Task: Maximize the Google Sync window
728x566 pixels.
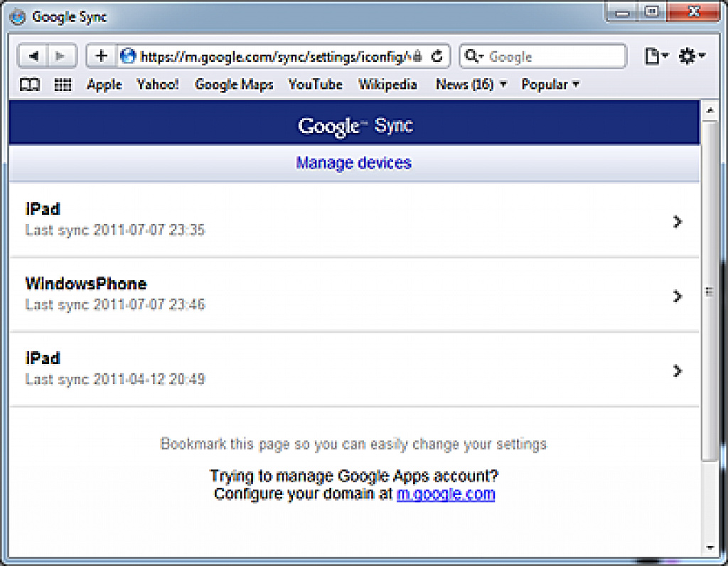Action: [x=652, y=13]
